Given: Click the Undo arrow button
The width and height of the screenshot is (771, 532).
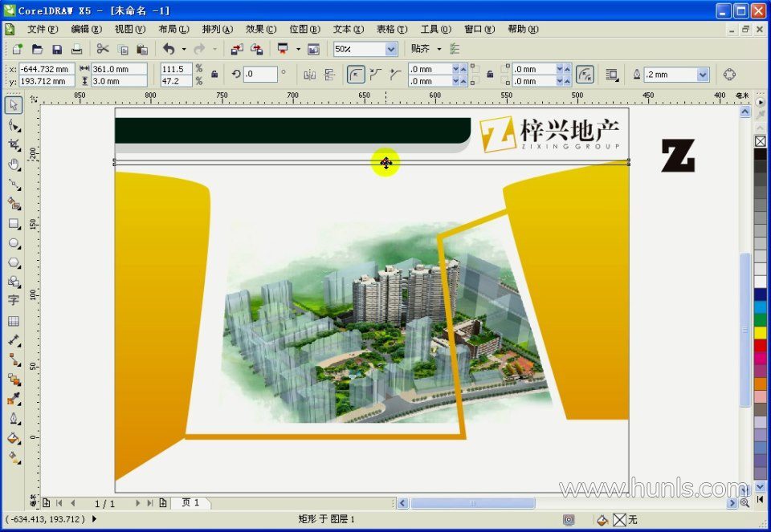Looking at the screenshot, I should pyautogui.click(x=168, y=49).
